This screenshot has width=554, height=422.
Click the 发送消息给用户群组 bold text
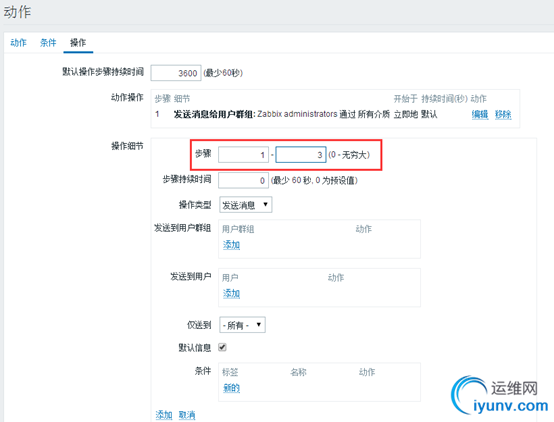pos(214,114)
